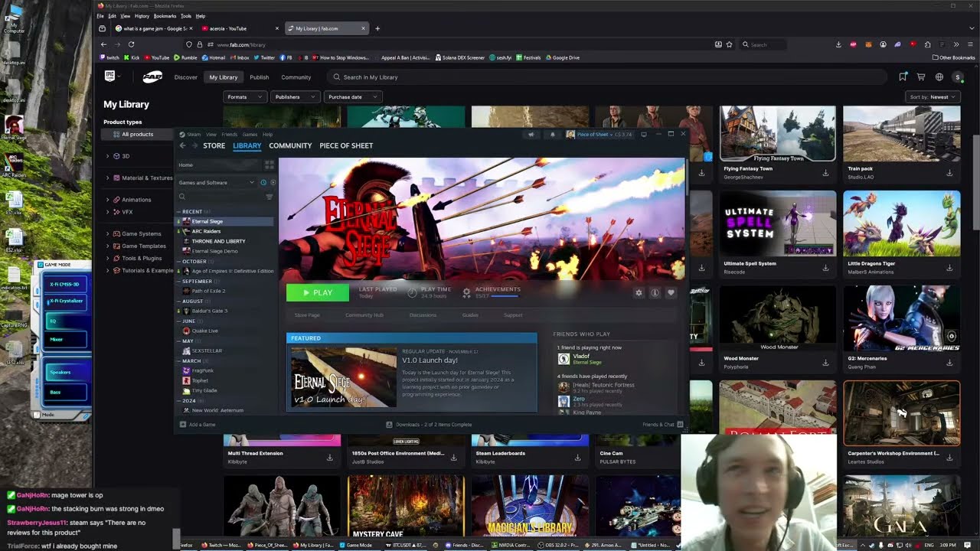Open the Steam Games menu
This screenshot has width=980, height=551.
pyautogui.click(x=250, y=135)
